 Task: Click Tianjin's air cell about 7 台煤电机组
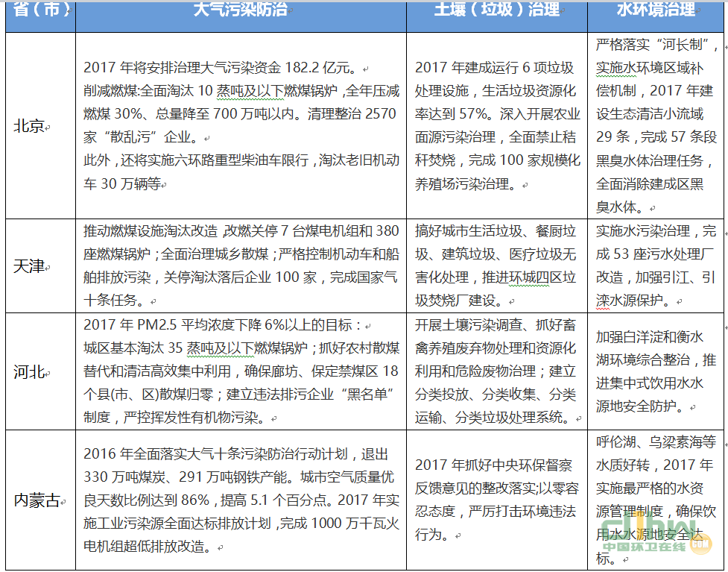(240, 265)
